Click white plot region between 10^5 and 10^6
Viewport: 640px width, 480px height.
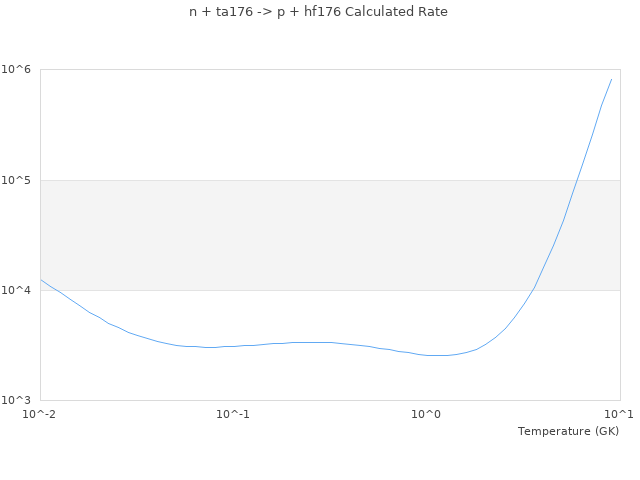(x=300, y=125)
